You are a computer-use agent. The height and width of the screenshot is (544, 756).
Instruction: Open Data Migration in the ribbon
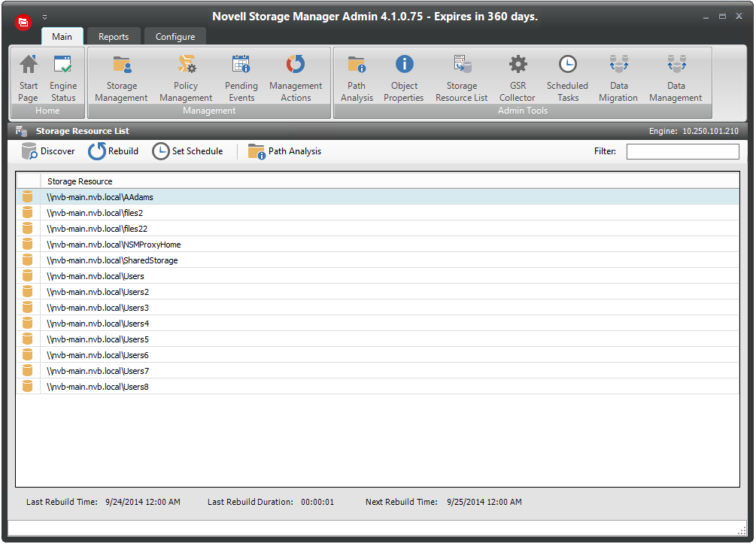tap(618, 78)
